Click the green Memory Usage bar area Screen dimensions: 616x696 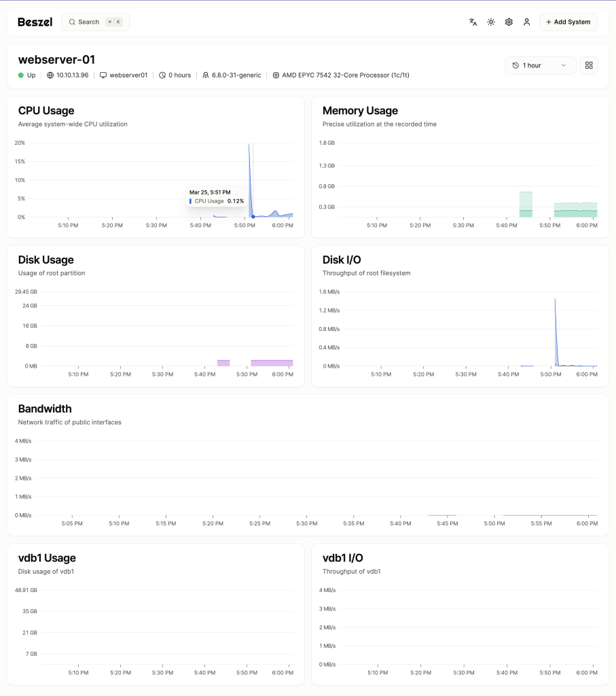(575, 209)
